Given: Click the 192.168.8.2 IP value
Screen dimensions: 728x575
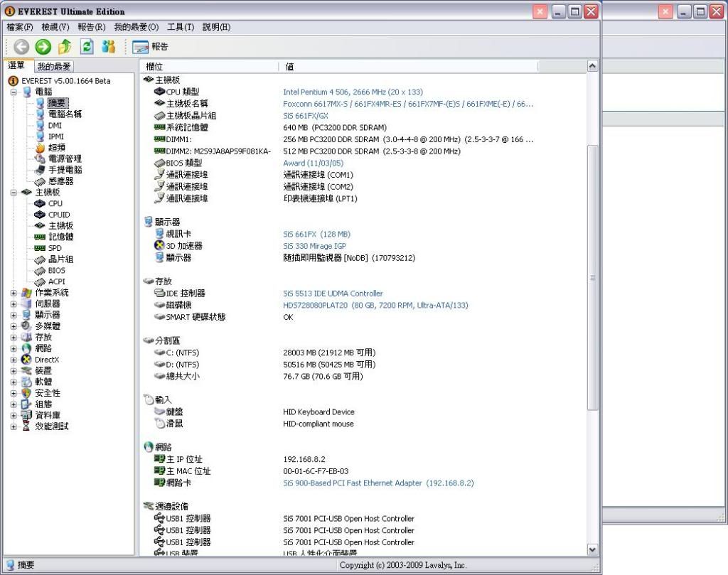Looking at the screenshot, I should pyautogui.click(x=304, y=459).
